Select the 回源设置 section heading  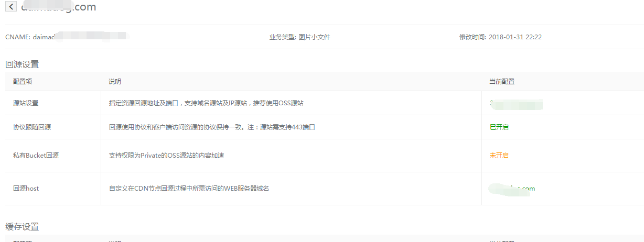(x=22, y=64)
